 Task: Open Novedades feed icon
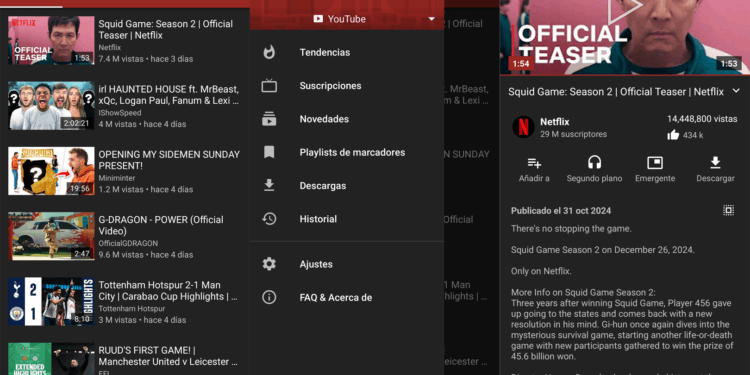tap(269, 119)
